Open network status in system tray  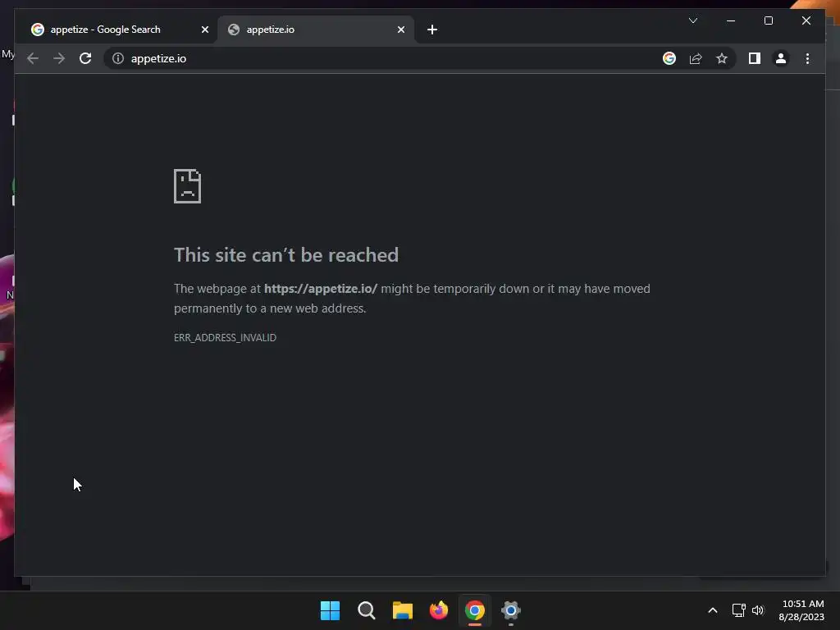(739, 610)
